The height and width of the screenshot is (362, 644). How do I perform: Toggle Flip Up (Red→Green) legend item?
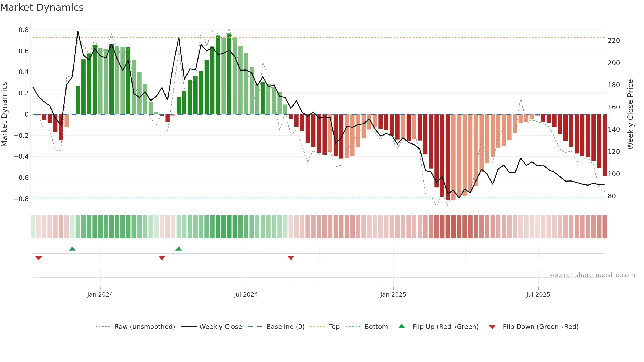(438, 327)
